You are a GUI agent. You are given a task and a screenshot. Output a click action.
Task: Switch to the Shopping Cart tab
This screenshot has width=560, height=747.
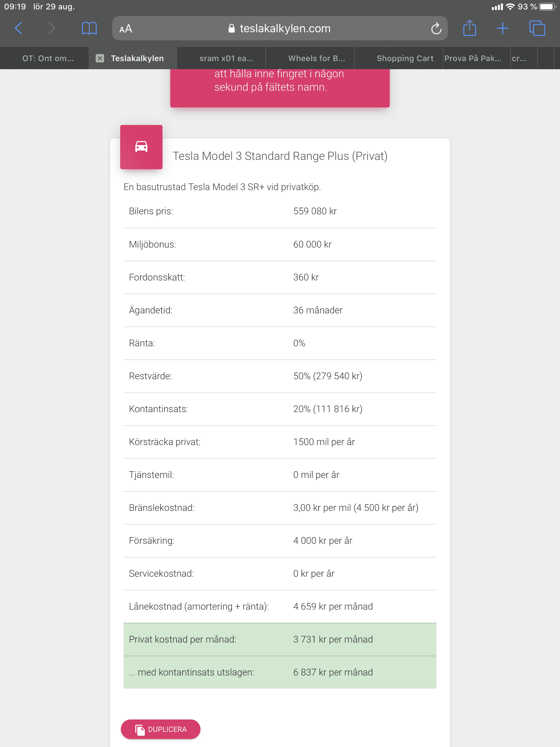point(405,58)
